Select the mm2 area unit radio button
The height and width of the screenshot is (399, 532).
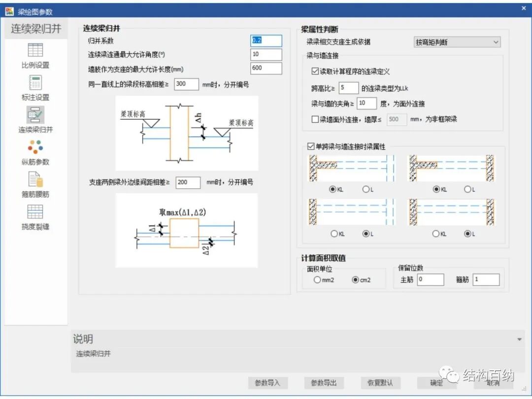click(318, 280)
